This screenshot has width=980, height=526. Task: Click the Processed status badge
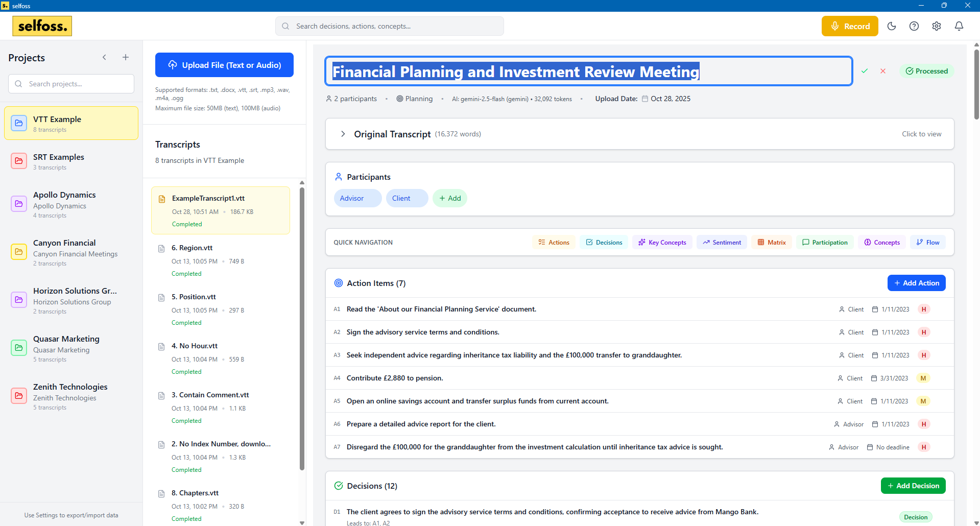tap(926, 71)
